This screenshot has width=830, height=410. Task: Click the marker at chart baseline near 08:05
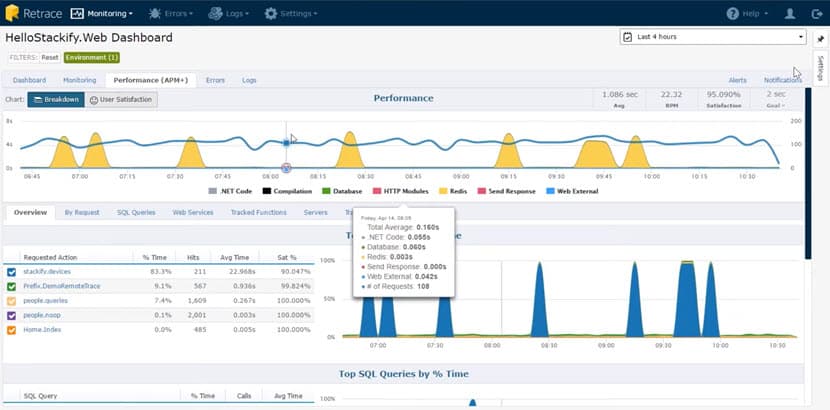[x=286, y=168]
